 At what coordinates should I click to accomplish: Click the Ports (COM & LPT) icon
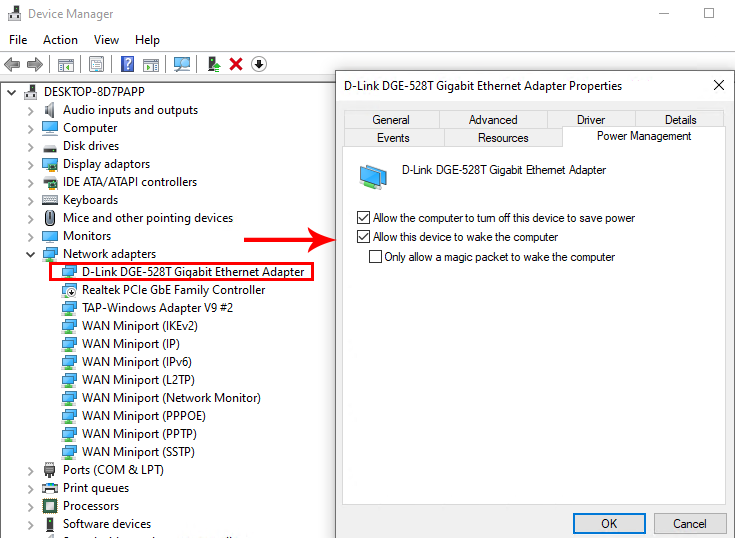(50, 470)
